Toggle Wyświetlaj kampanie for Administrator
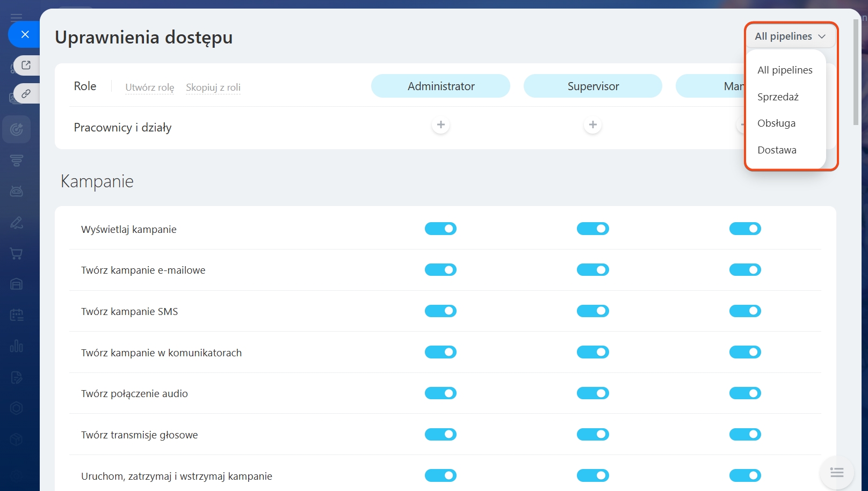The height and width of the screenshot is (491, 868). [x=440, y=229]
